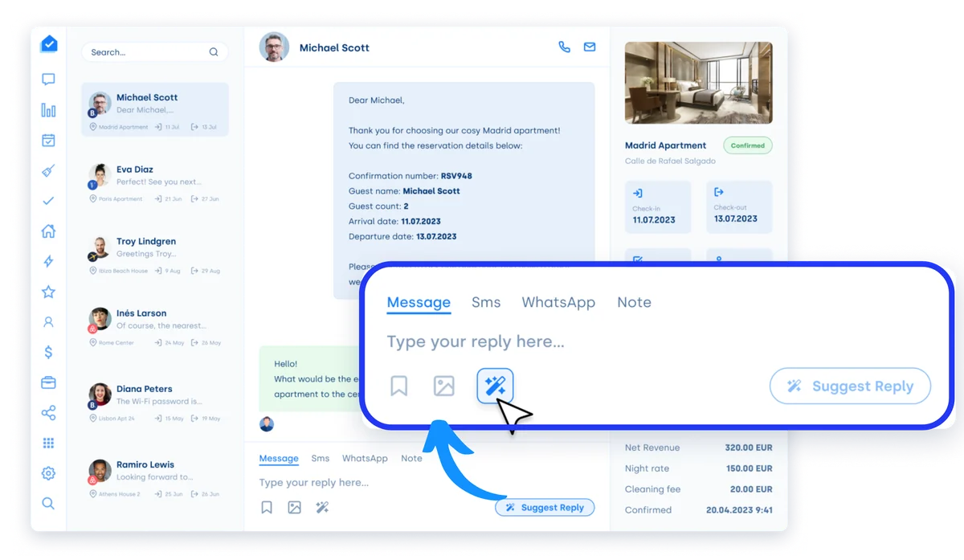Open the cleaning broom icon
Viewport: 964px width, 560px height.
pyautogui.click(x=48, y=171)
